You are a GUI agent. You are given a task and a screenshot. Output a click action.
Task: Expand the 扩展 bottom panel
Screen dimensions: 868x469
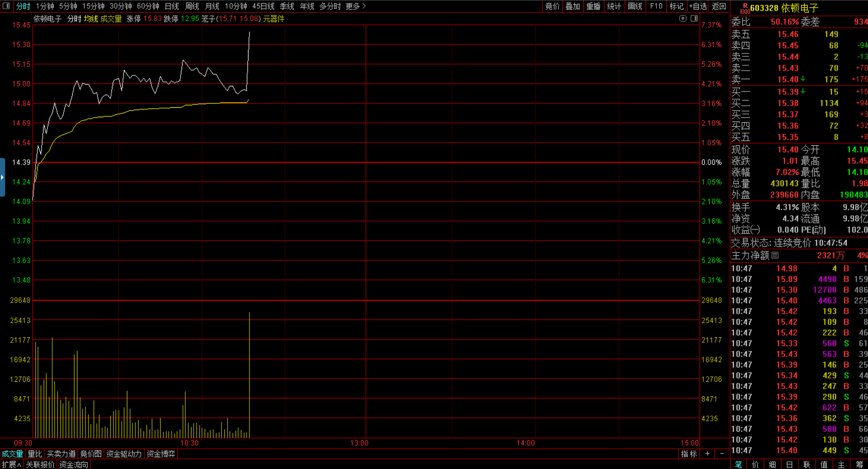pos(12,464)
